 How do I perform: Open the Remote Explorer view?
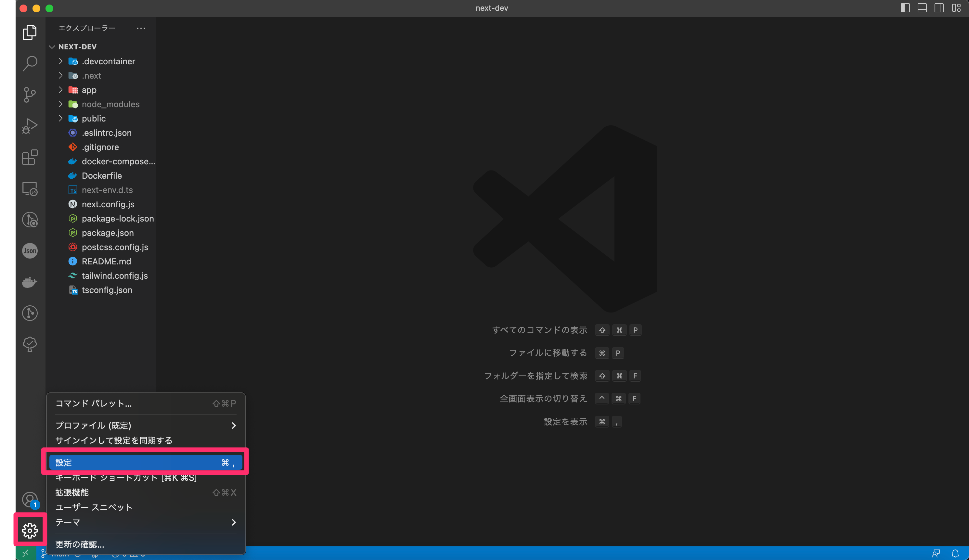point(30,189)
